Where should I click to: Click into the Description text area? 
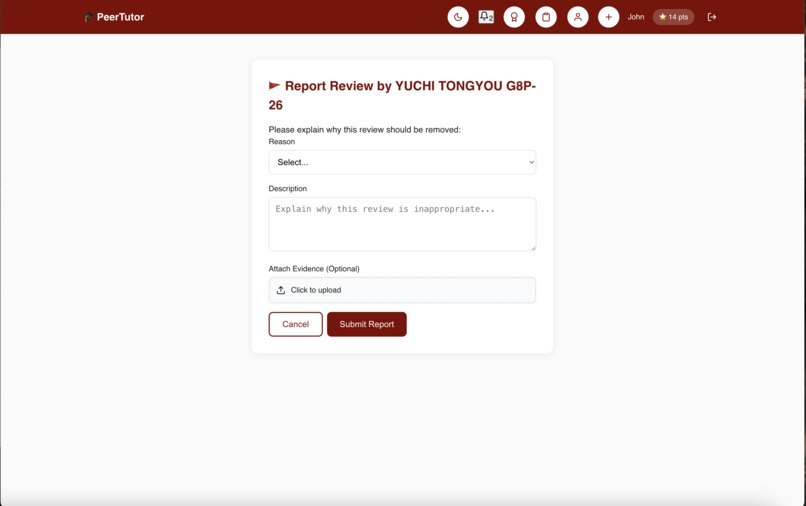(x=402, y=224)
